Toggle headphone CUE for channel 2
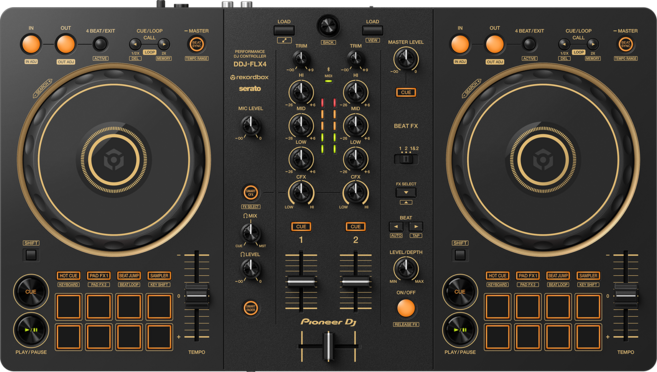The image size is (657, 372). 355,227
